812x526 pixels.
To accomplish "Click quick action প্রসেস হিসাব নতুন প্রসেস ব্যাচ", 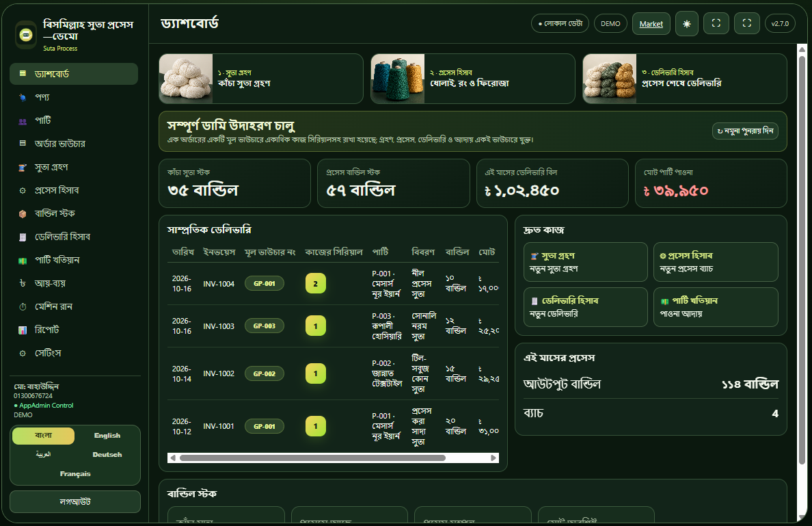I will coord(716,262).
